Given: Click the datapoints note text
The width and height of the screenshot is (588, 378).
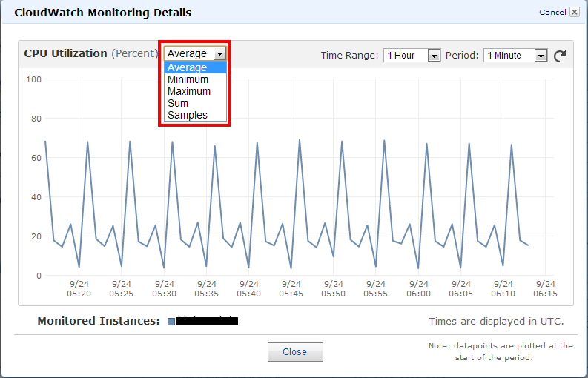Looking at the screenshot, I should tap(501, 352).
